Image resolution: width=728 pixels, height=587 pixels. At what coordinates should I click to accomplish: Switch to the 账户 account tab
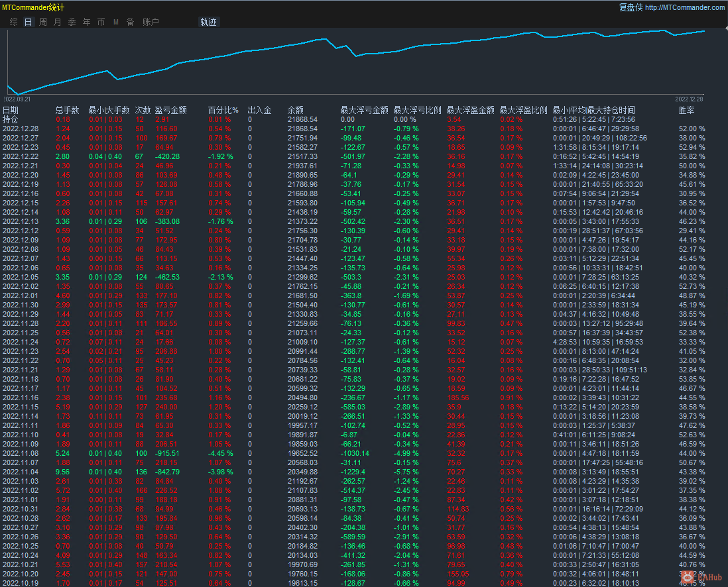click(151, 22)
